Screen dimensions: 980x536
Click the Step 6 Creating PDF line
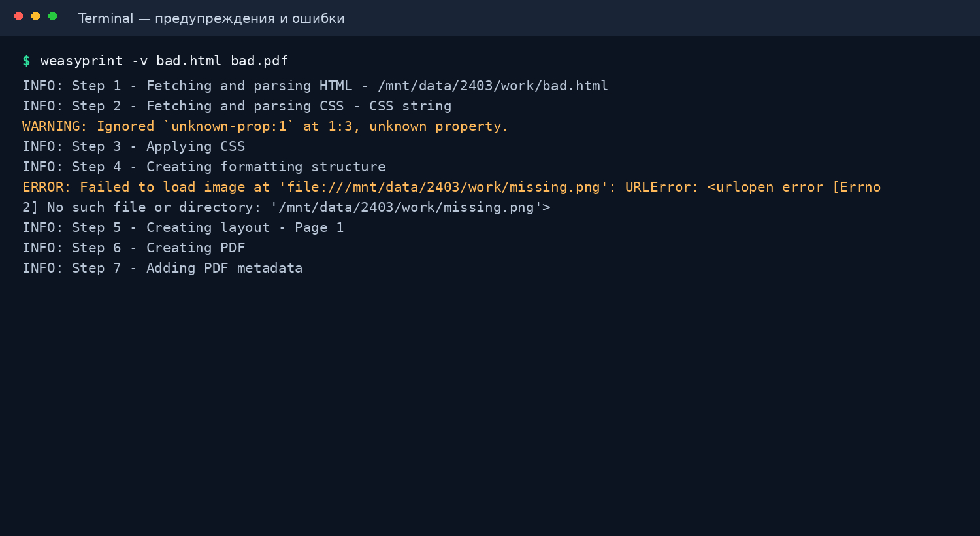tap(133, 248)
